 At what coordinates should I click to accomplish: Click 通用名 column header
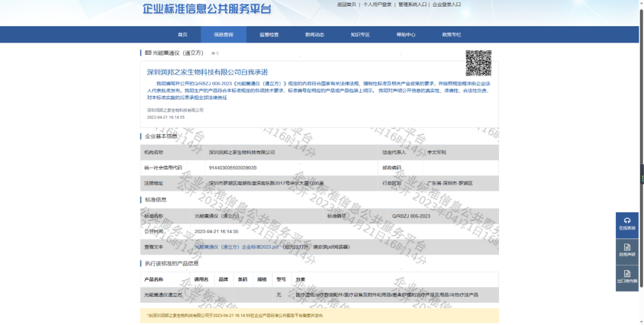tap(202, 280)
